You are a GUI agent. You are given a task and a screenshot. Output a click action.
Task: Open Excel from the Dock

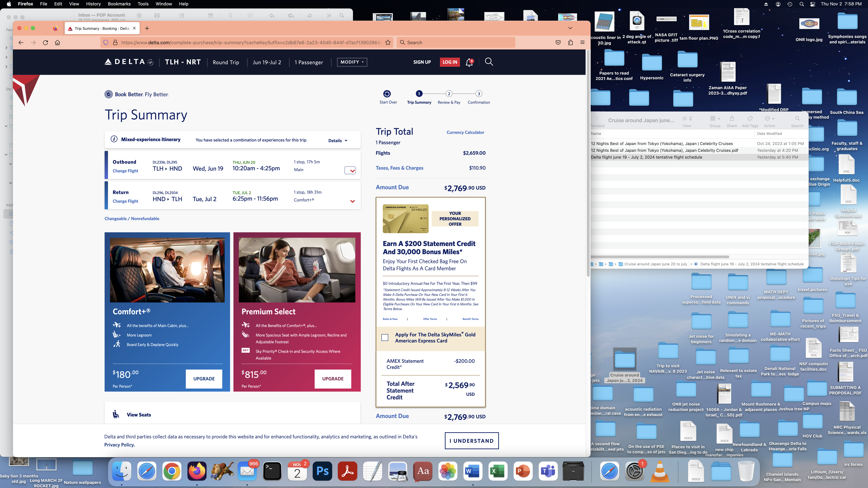coord(498,471)
